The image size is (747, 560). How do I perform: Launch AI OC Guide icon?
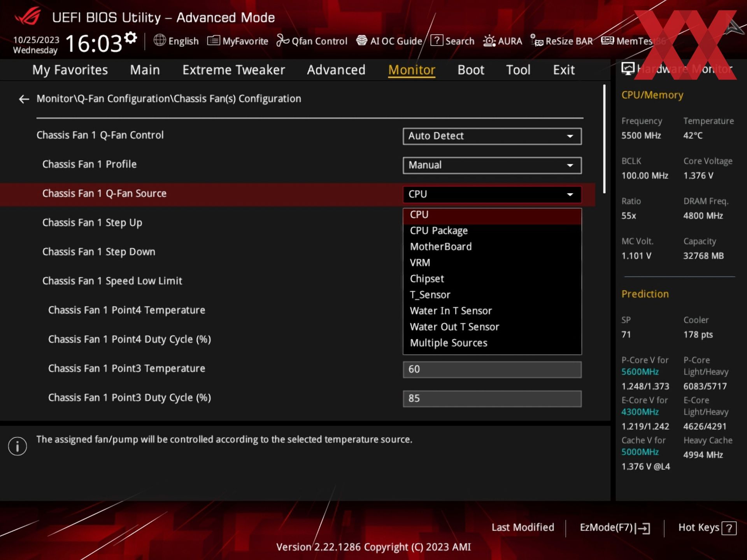tap(361, 40)
